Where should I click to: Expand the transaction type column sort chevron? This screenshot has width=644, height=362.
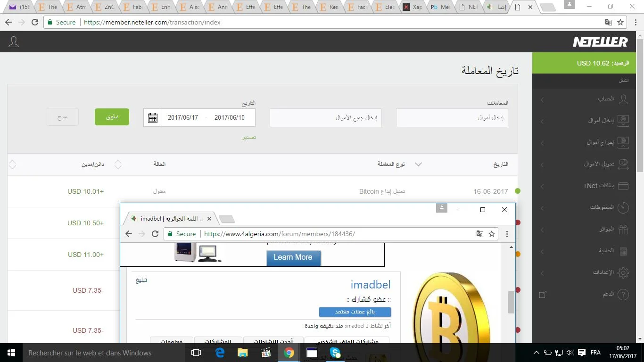coord(418,165)
